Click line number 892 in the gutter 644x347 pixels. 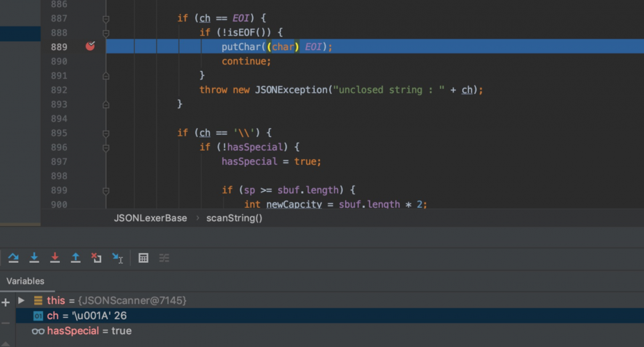[59, 90]
